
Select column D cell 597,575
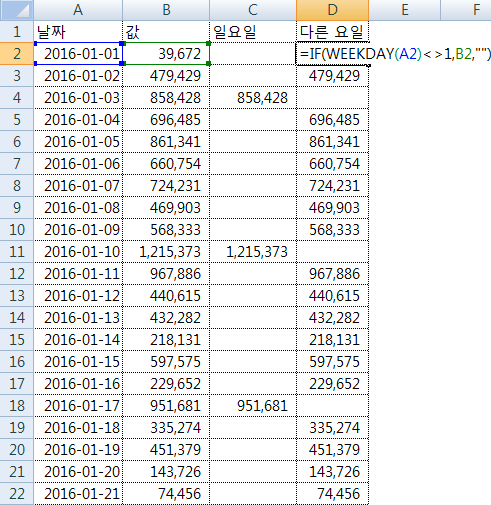[x=332, y=362]
